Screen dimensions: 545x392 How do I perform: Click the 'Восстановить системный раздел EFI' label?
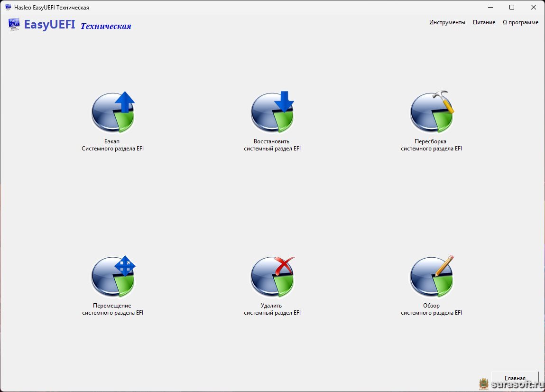pos(272,145)
